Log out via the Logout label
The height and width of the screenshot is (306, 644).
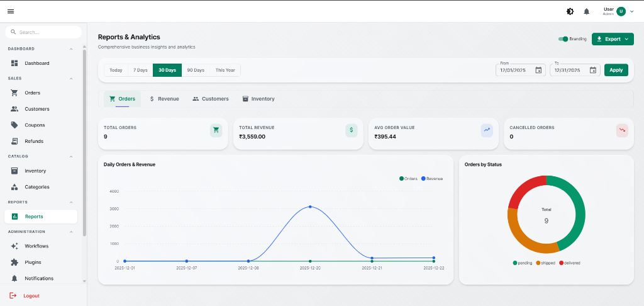[31, 296]
